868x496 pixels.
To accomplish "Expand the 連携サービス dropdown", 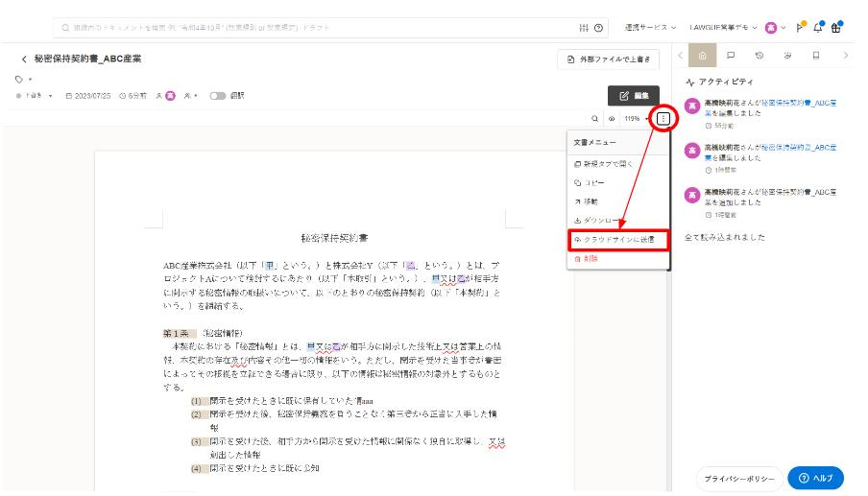I will tap(651, 28).
